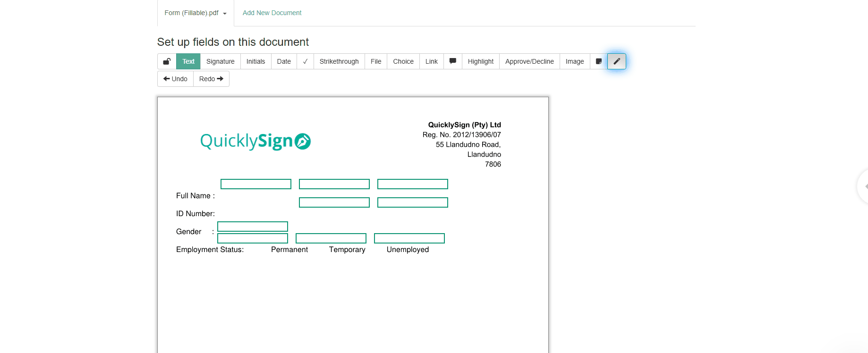This screenshot has height=353, width=868.
Task: Click the 'QuicklySign (Pty) Ltd' heading text
Action: coord(465,125)
